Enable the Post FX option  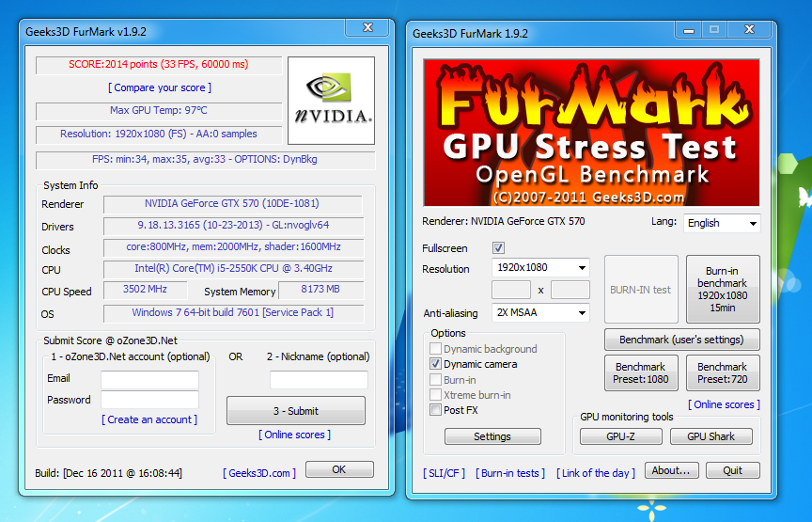pyautogui.click(x=435, y=410)
